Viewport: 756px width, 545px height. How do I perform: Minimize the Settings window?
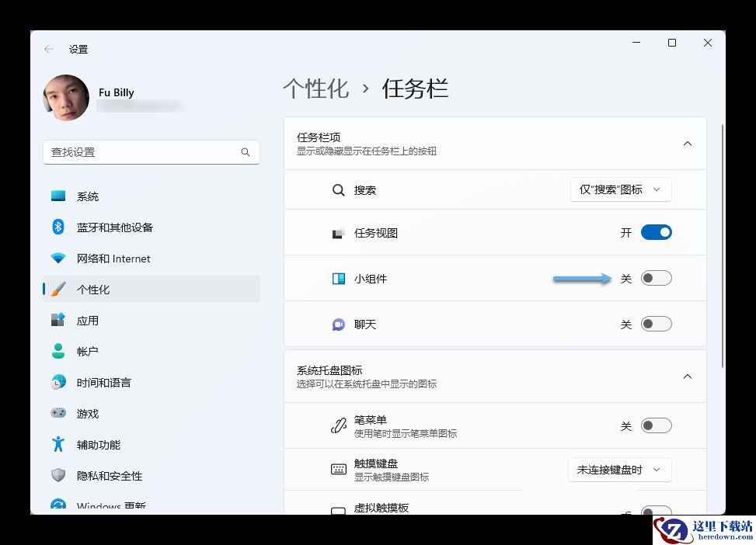coord(636,43)
